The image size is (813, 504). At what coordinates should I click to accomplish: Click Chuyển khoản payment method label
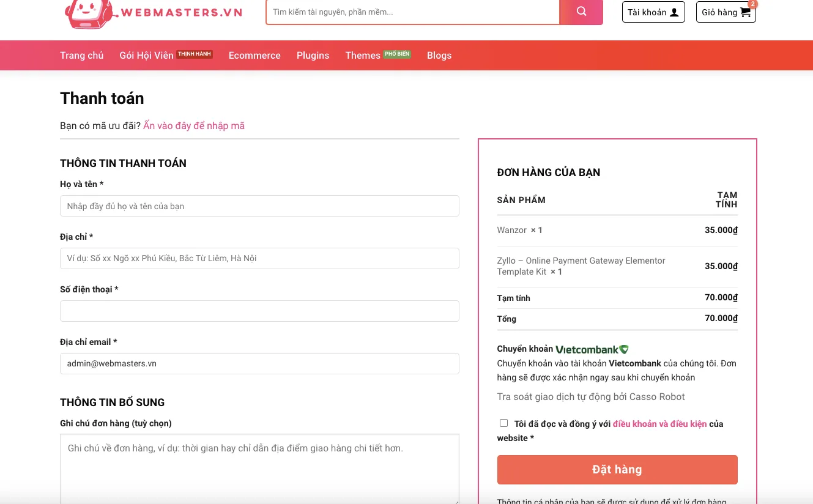[x=525, y=349]
